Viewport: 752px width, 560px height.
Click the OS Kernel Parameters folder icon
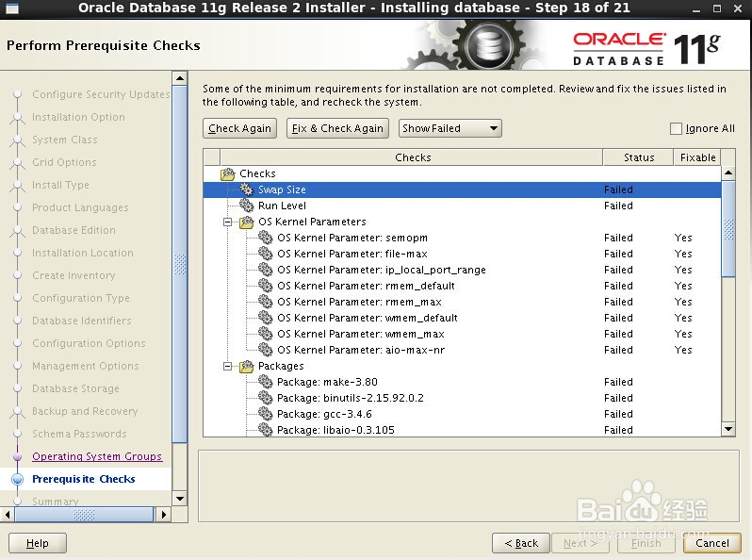pyautogui.click(x=247, y=222)
